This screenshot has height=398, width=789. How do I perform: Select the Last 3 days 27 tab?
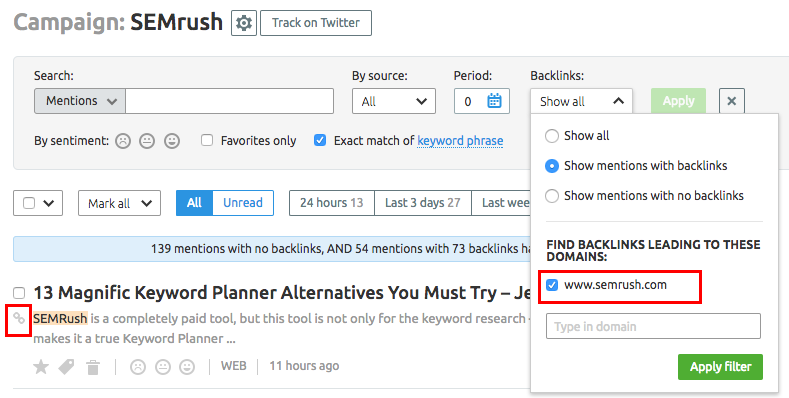pyautogui.click(x=423, y=203)
